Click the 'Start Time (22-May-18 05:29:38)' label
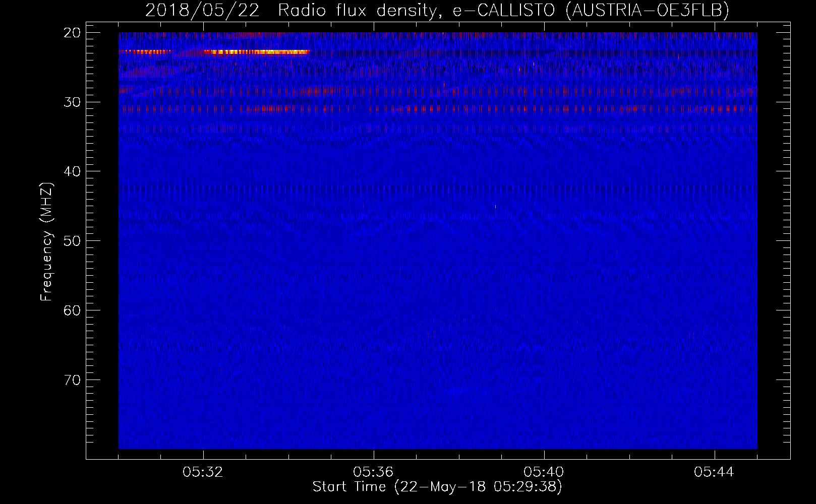 pos(437,487)
